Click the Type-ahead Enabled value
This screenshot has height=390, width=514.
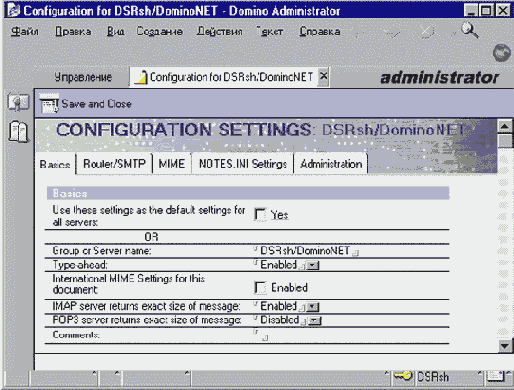click(x=278, y=265)
